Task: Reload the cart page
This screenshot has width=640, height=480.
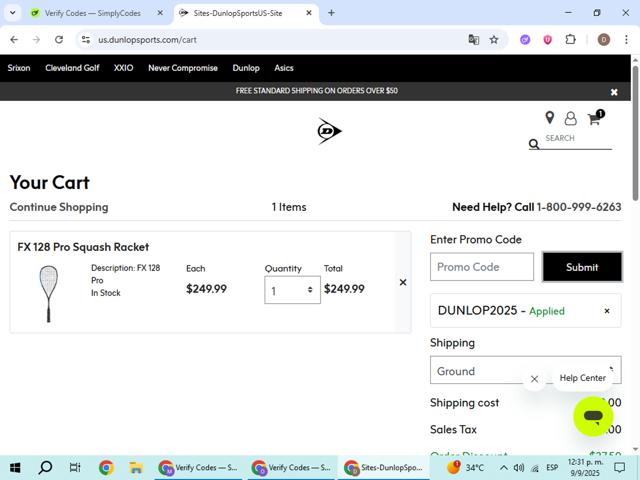Action: [x=59, y=40]
